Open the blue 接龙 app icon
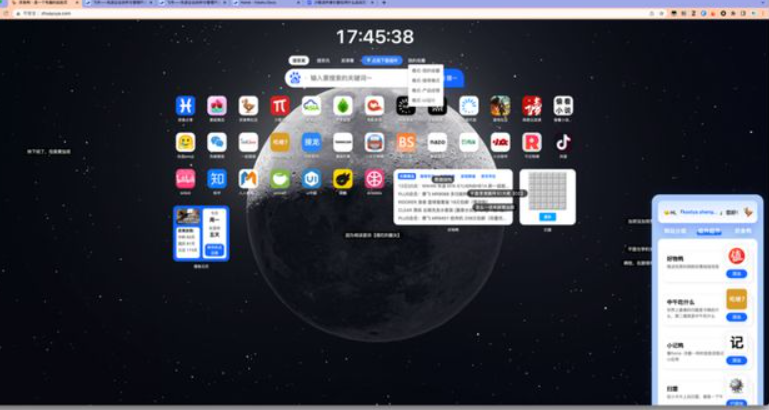Viewport: 769px width, 410px height. click(311, 142)
